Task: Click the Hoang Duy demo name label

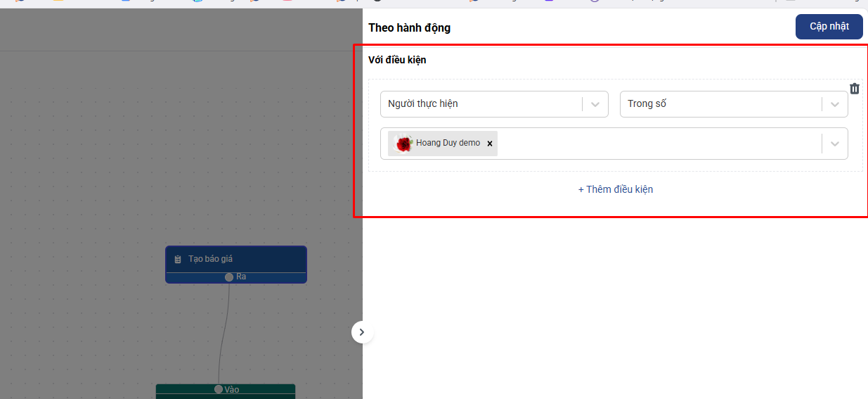Action: point(448,143)
